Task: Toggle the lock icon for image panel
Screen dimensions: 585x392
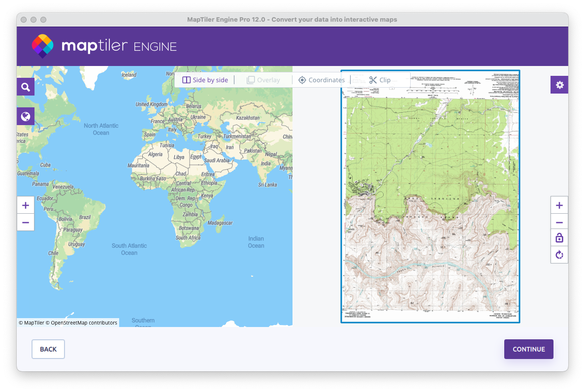Action: 559,238
